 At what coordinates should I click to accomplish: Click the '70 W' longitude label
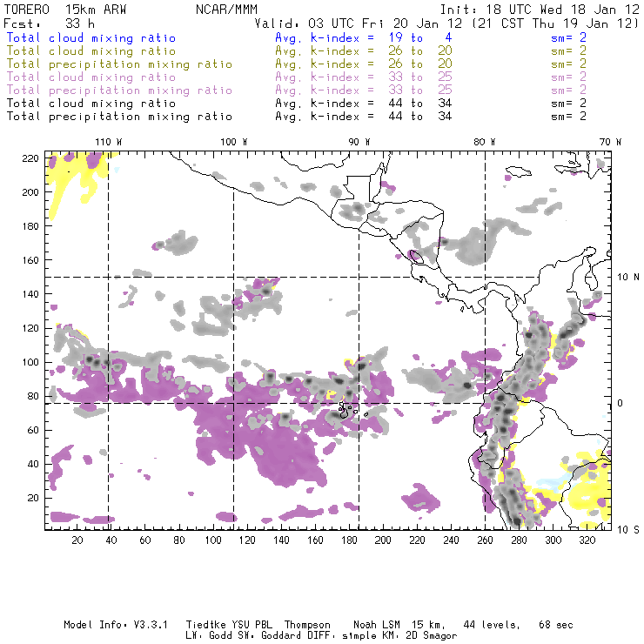[610, 142]
